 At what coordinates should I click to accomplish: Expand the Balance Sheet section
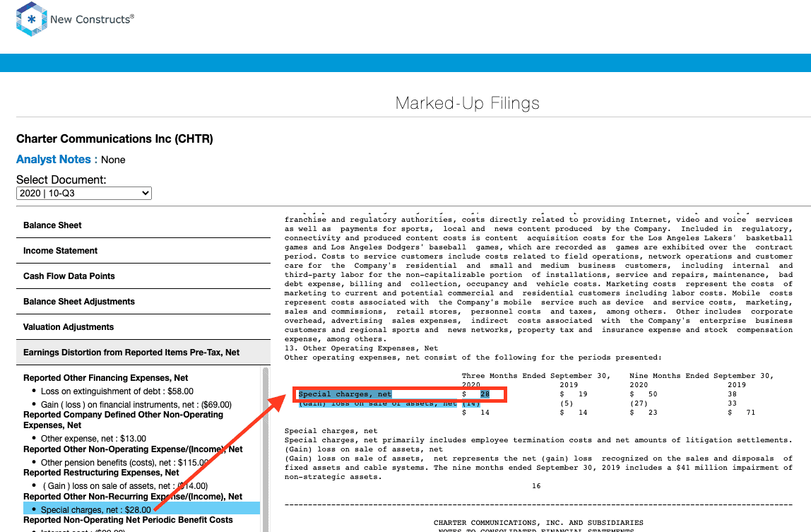point(143,225)
